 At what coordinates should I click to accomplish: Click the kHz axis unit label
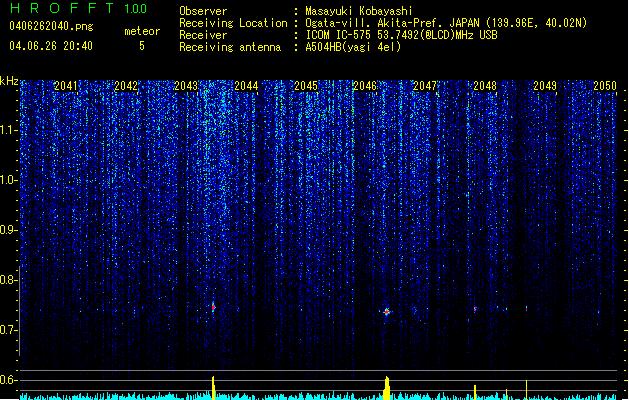click(9, 81)
